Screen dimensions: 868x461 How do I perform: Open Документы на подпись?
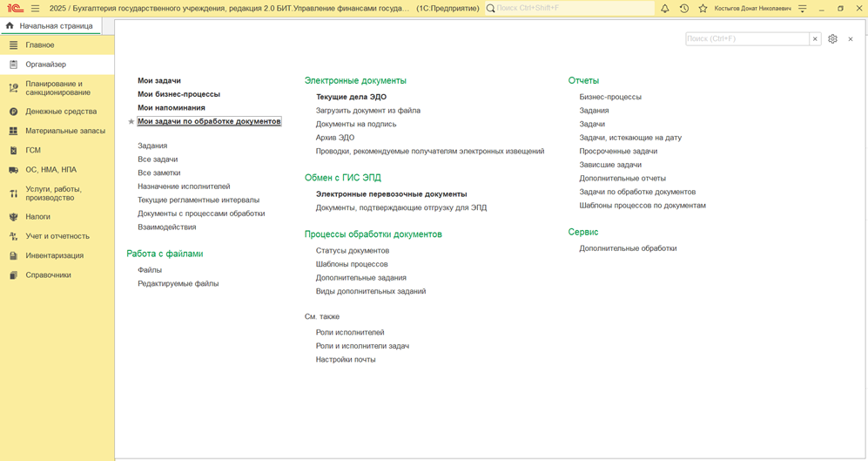[x=356, y=124]
